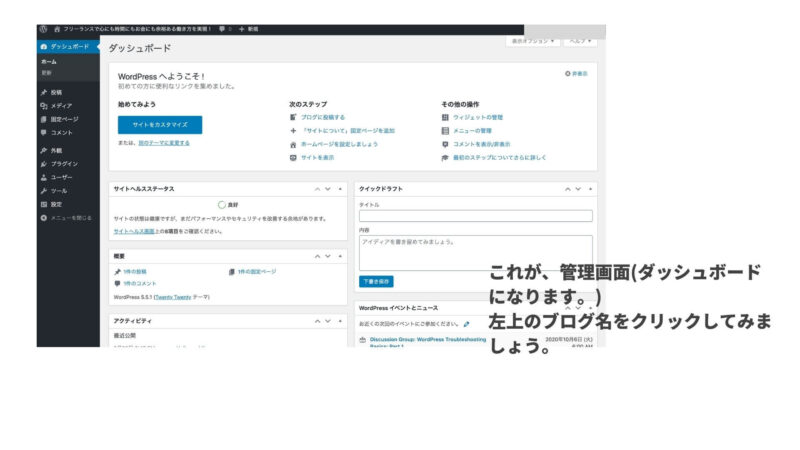The height and width of the screenshot is (450, 800).
Task: Move クイックドラフト widget up arrow
Action: click(567, 189)
